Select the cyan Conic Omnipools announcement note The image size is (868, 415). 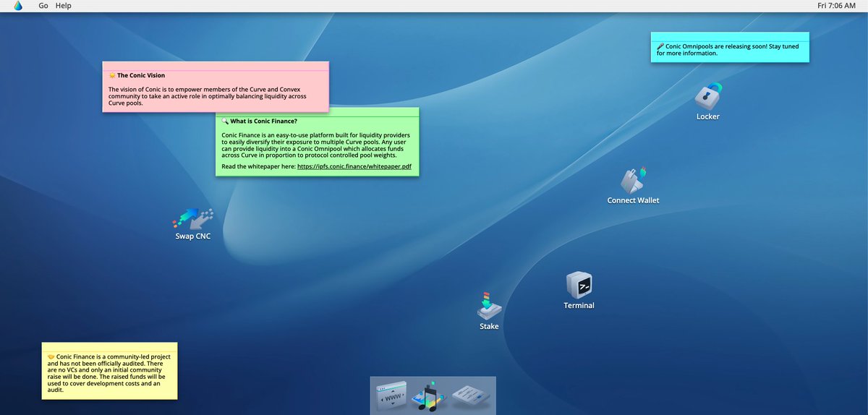point(730,47)
